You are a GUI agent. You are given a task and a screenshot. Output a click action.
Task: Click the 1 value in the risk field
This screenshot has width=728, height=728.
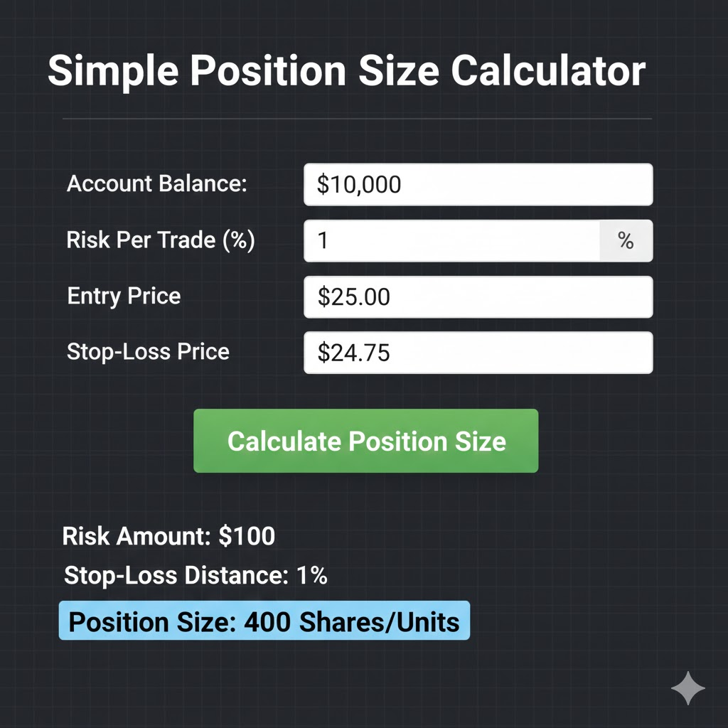pyautogui.click(x=323, y=240)
